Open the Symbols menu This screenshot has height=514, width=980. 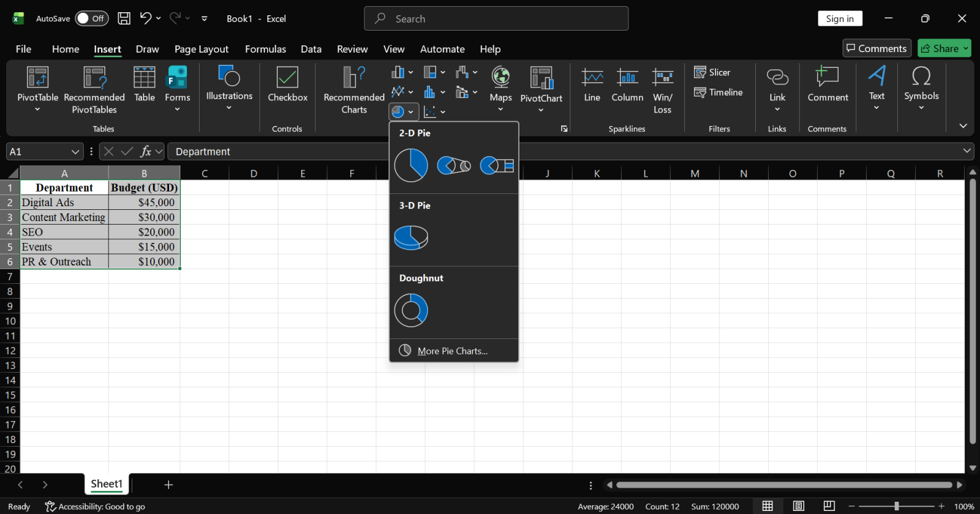coord(921,89)
